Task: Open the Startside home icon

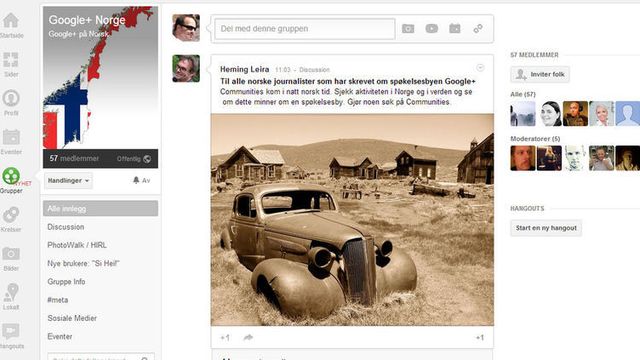Action: click(x=11, y=21)
